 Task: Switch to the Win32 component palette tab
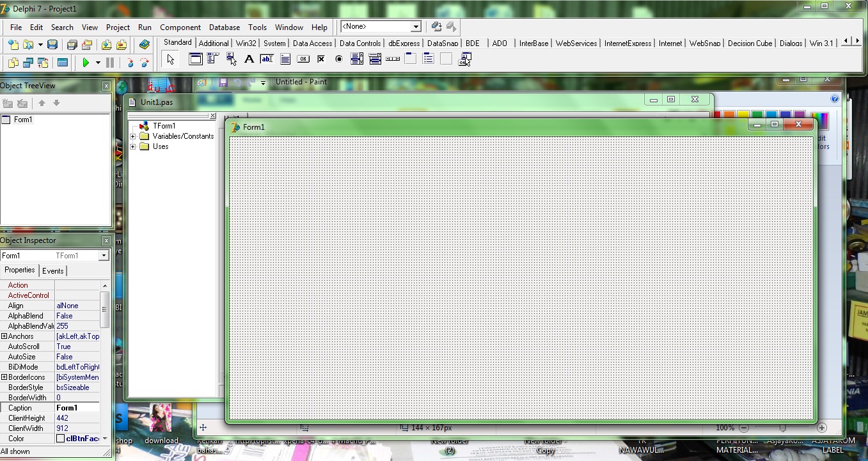point(246,43)
